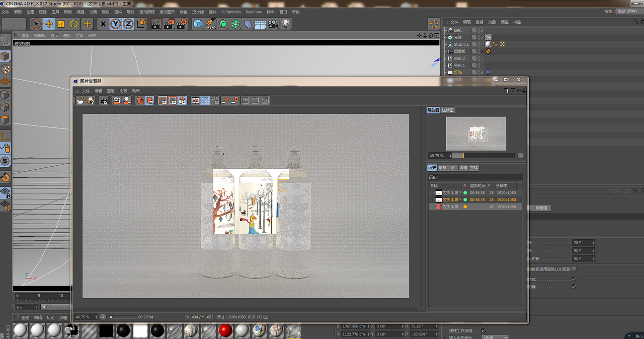Image resolution: width=644 pixels, height=339 pixels.
Task: Open the render settings clapperboard
Action: (182, 24)
